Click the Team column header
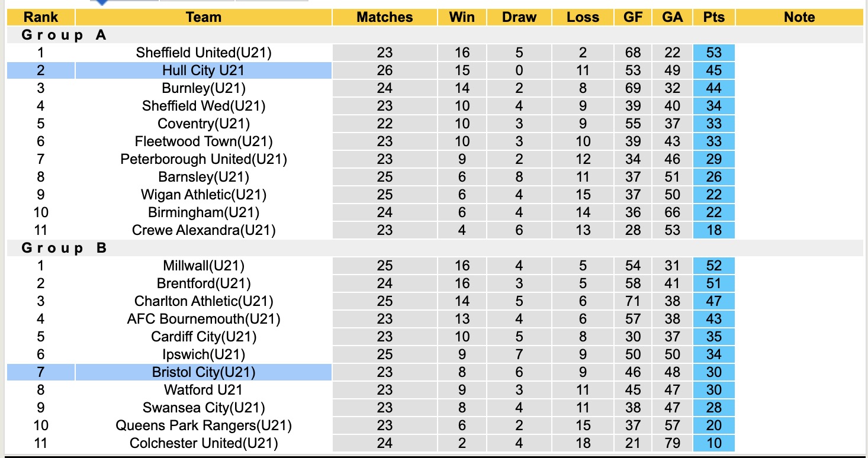This screenshot has width=868, height=458. 204,17
